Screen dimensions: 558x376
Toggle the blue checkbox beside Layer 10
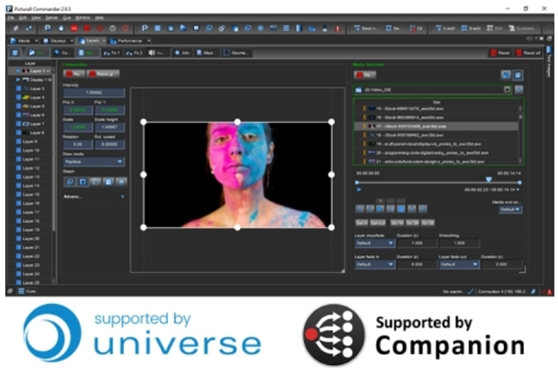coord(18,150)
